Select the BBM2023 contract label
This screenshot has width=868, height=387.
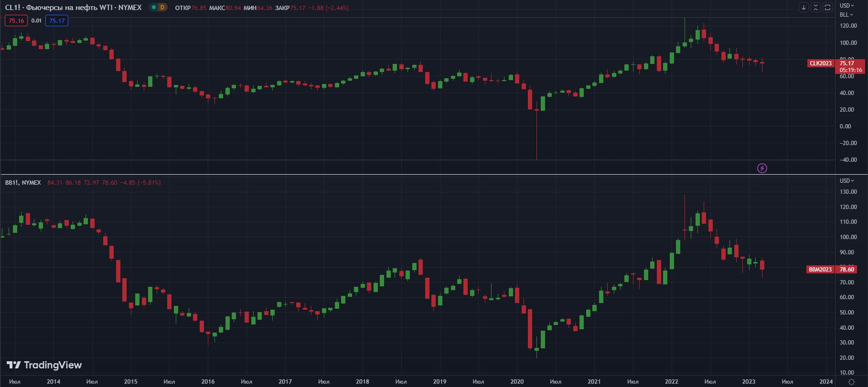coord(820,269)
